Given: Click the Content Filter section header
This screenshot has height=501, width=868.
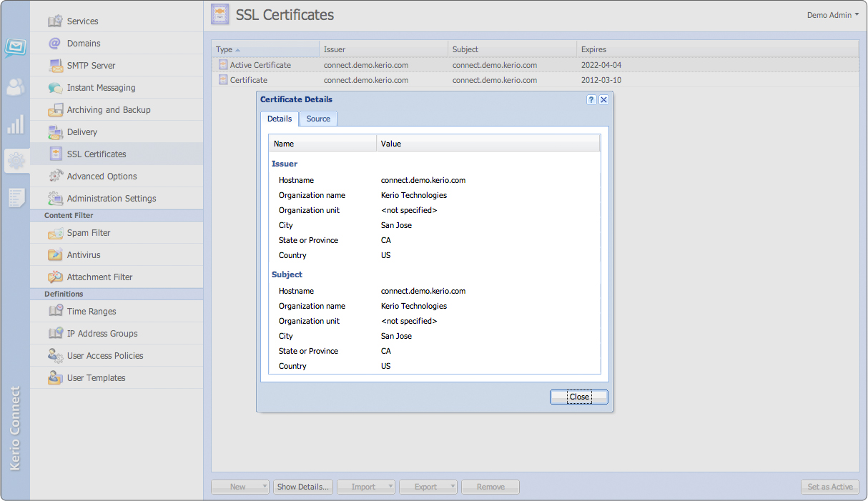Looking at the screenshot, I should click(x=117, y=215).
